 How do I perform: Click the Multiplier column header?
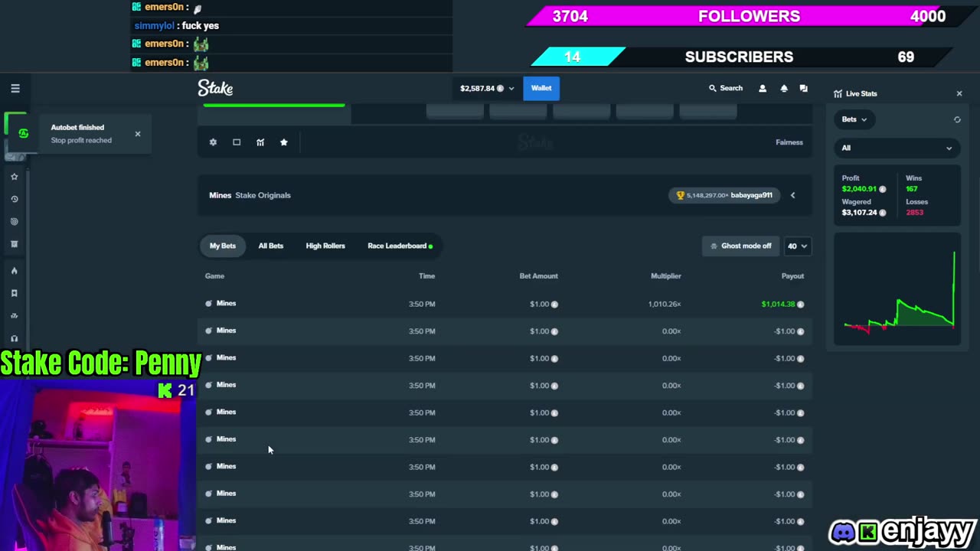[665, 276]
